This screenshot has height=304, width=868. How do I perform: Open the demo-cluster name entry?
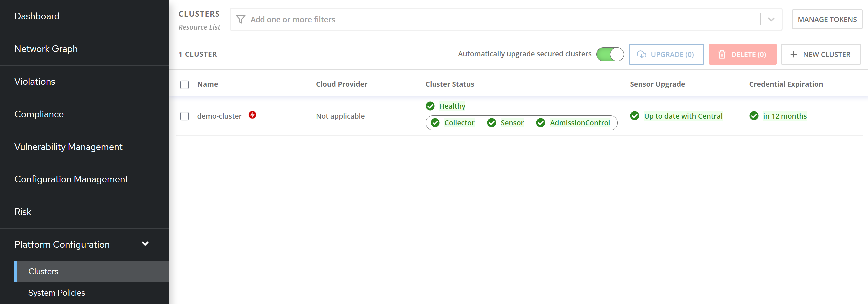click(219, 116)
